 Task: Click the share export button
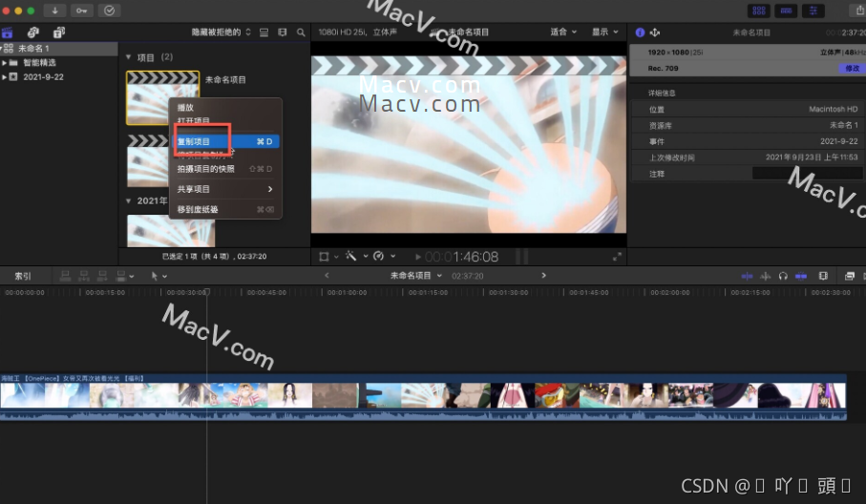859,10
